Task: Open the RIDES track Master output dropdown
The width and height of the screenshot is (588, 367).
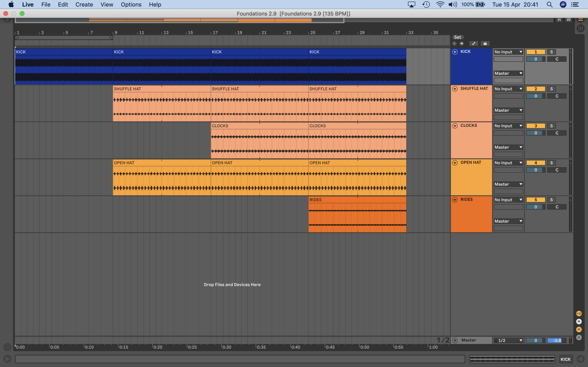Action: [x=508, y=221]
